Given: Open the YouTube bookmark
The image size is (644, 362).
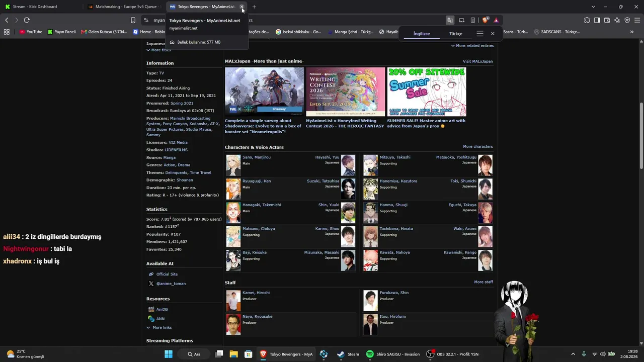Looking at the screenshot, I should tap(31, 32).
